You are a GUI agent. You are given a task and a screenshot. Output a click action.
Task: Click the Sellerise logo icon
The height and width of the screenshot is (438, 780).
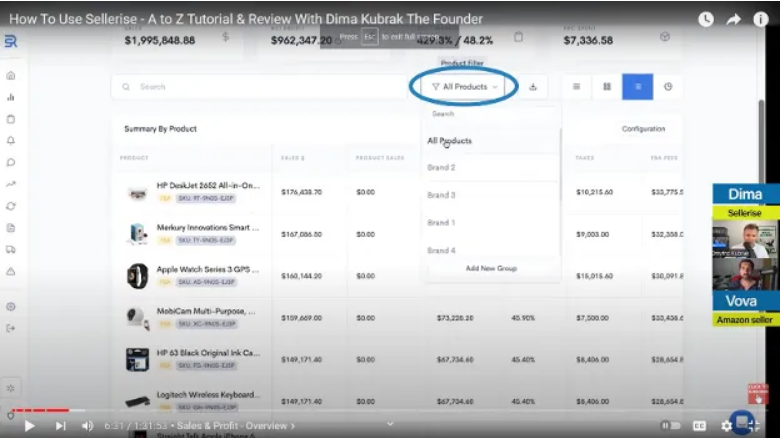point(10,41)
